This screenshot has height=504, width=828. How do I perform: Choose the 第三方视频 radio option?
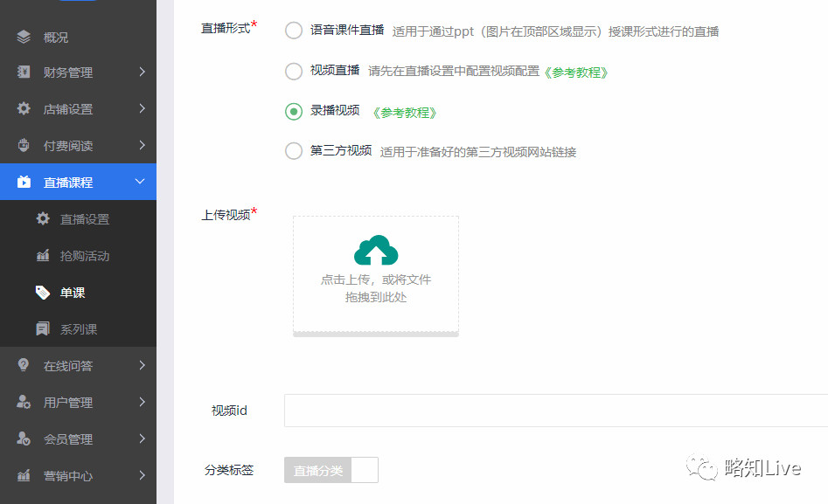[x=294, y=151]
